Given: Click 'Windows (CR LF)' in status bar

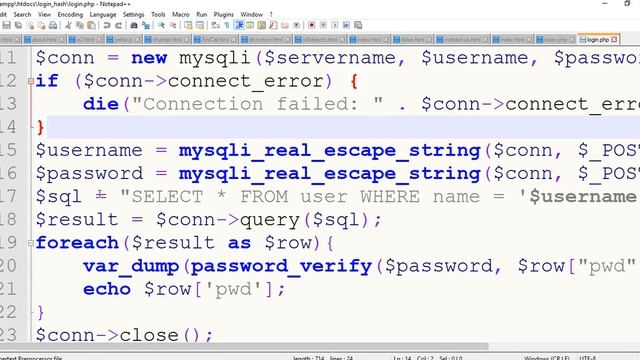Looking at the screenshot, I should 547,358.
